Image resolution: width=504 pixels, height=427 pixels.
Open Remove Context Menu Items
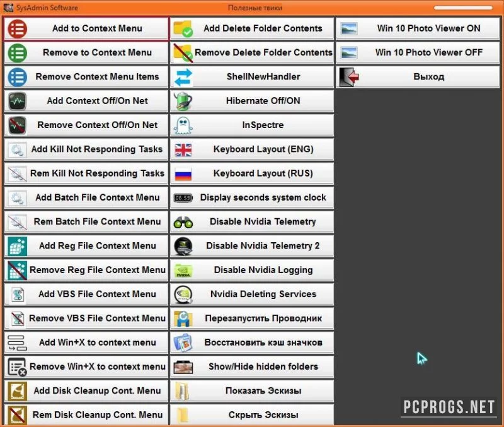tap(86, 77)
